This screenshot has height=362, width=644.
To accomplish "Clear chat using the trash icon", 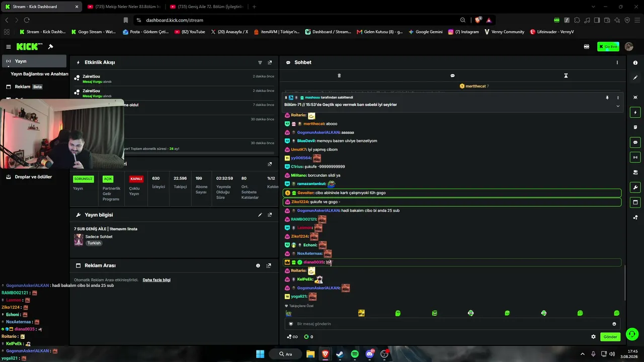I will coord(339,75).
